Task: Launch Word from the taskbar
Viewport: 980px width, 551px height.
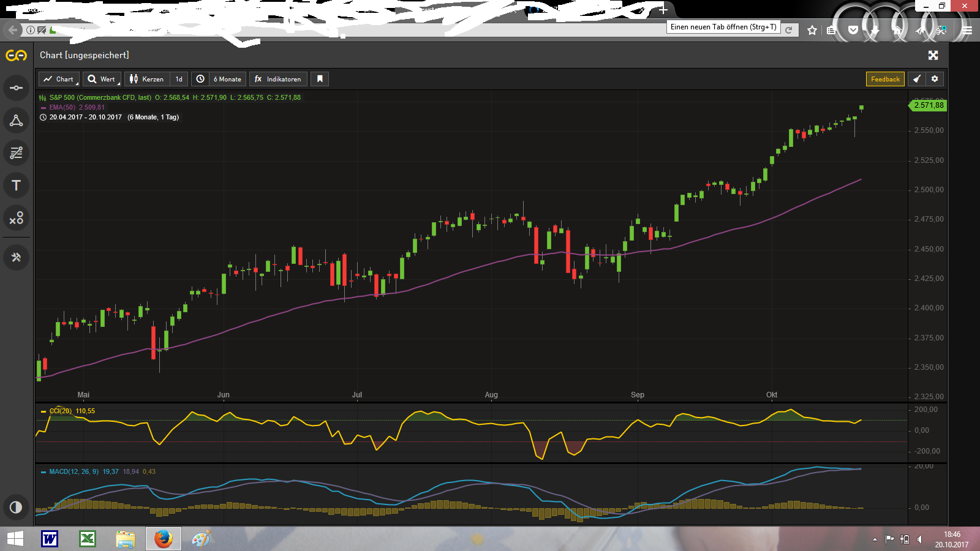Action: point(50,539)
